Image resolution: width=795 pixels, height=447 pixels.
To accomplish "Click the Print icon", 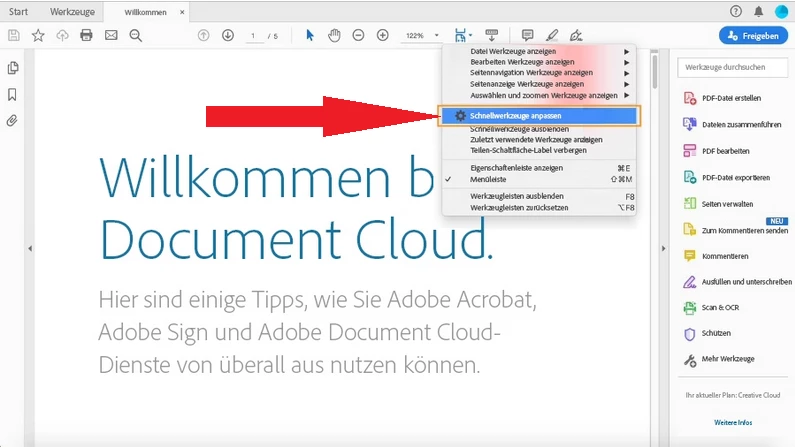I will pos(87,35).
